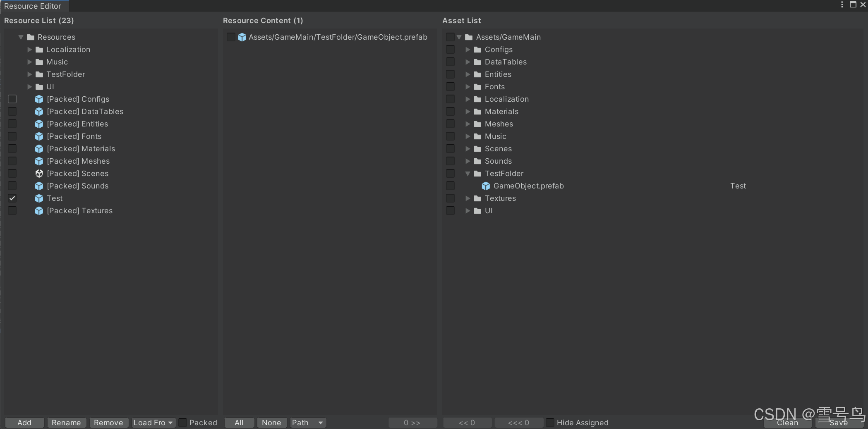The height and width of the screenshot is (429, 868).
Task: Click the [Packed] Scenes scene icon
Action: (x=39, y=174)
